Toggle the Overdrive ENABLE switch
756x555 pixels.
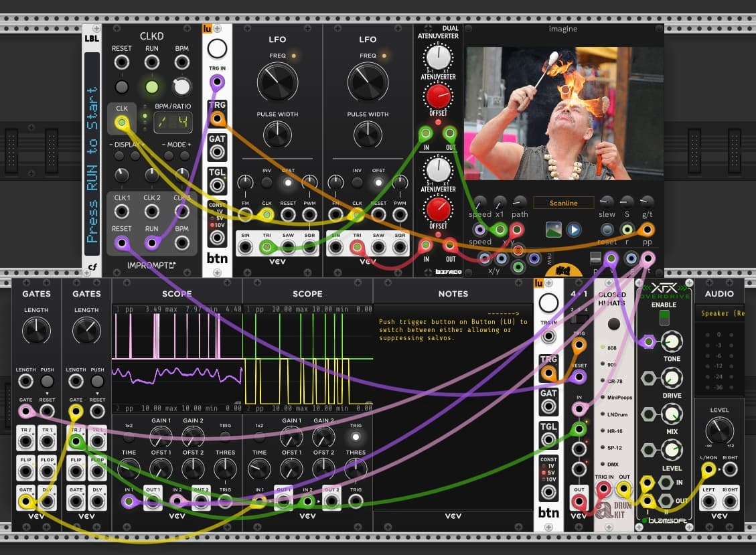663,318
